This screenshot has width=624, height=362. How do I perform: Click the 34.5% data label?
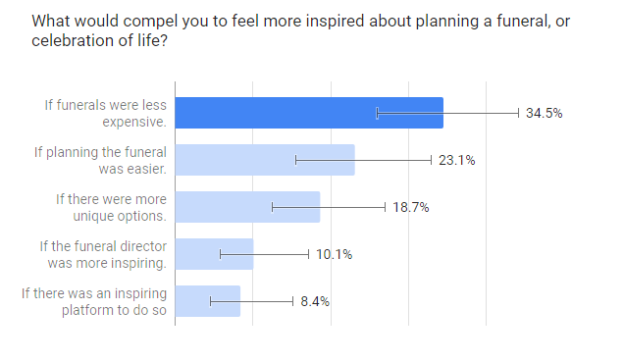tap(544, 113)
